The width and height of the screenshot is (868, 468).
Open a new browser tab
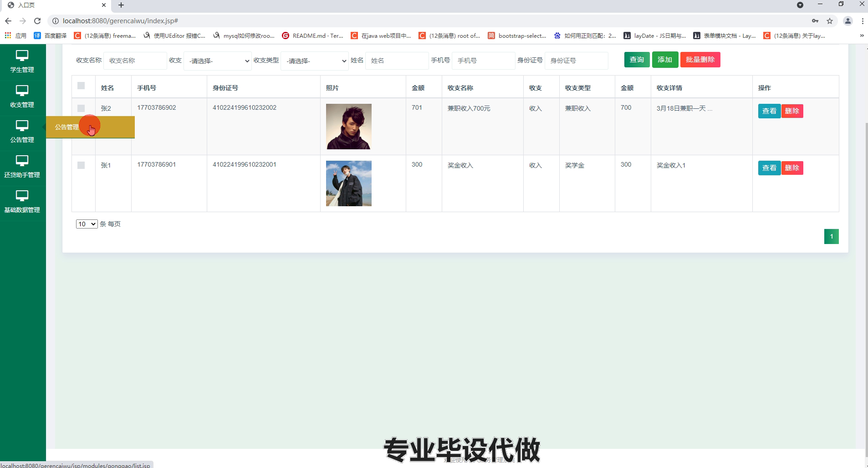pyautogui.click(x=121, y=5)
